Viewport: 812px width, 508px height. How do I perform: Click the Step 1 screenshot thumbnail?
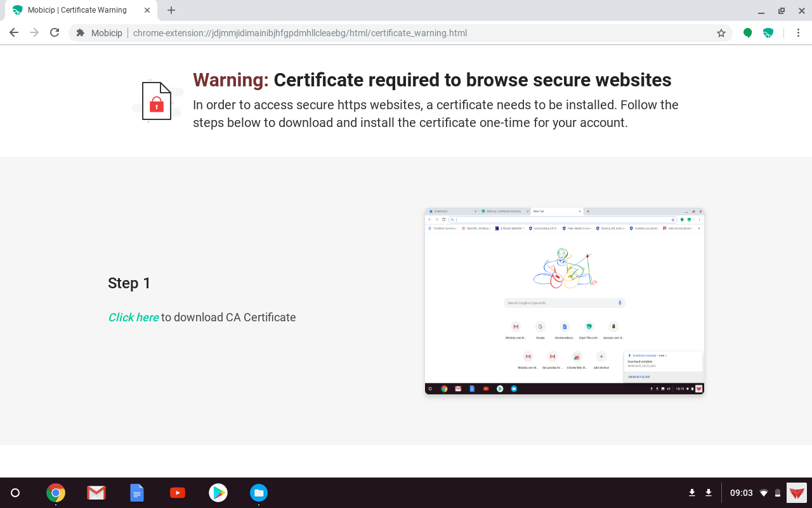pyautogui.click(x=565, y=301)
